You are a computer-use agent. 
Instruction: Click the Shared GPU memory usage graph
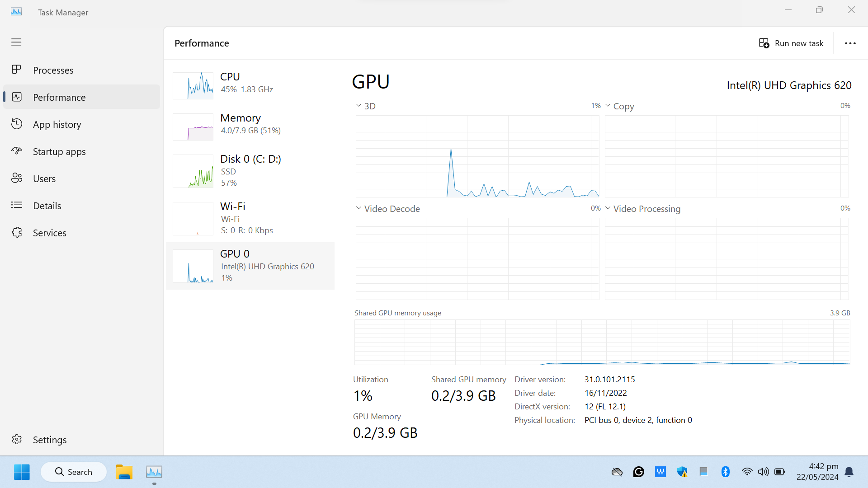[x=602, y=342]
